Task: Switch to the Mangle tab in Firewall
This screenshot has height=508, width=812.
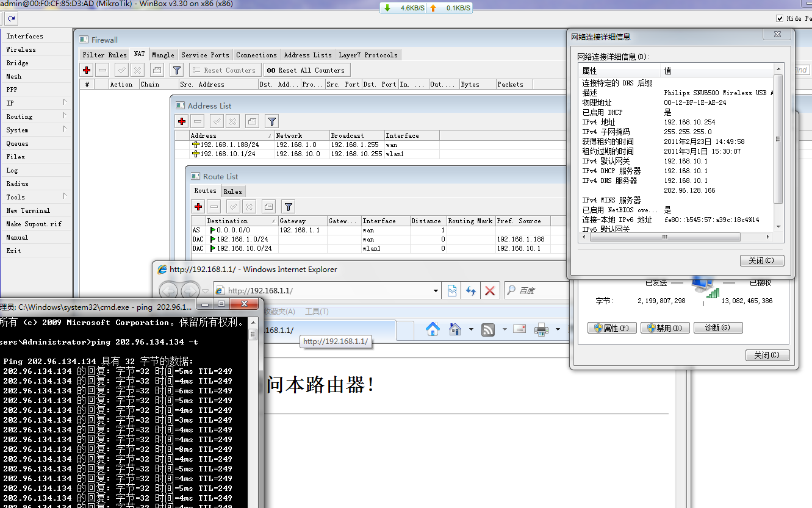Action: coord(163,55)
